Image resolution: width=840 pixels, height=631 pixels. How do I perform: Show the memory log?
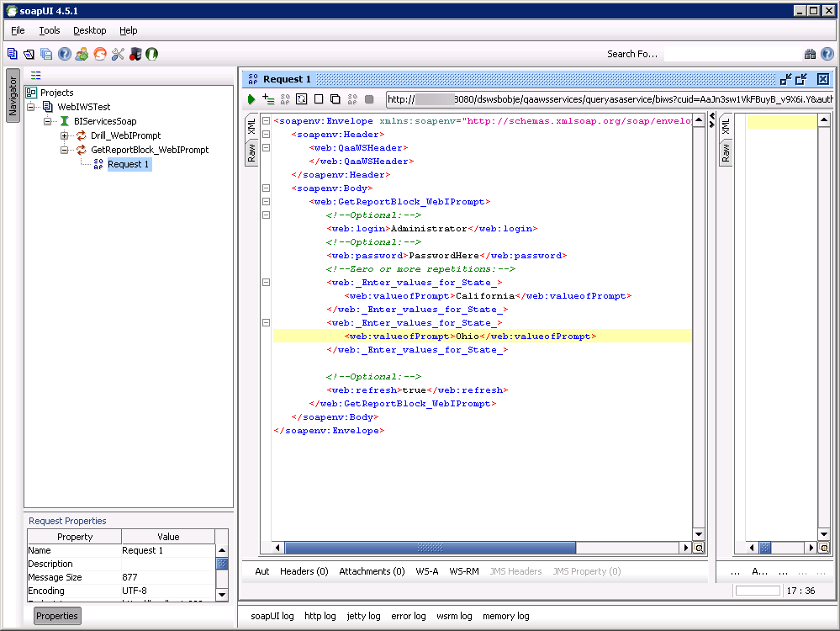pyautogui.click(x=505, y=616)
